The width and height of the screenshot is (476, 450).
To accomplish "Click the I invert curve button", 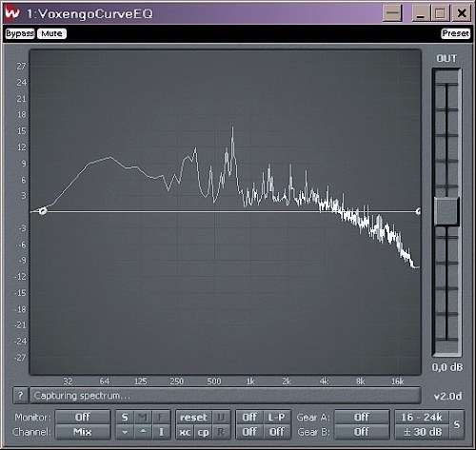I will coord(161,432).
